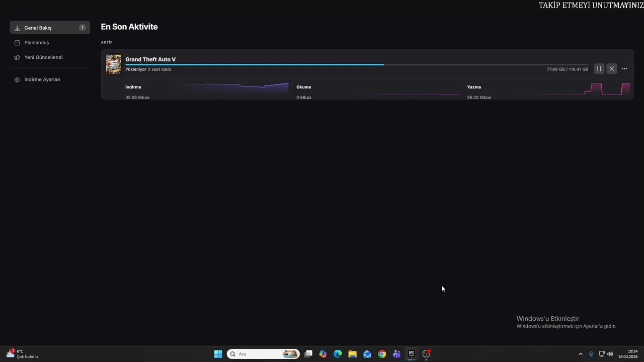Click the download icon beside Genel Bakış
The image size is (644, 362).
(17, 28)
